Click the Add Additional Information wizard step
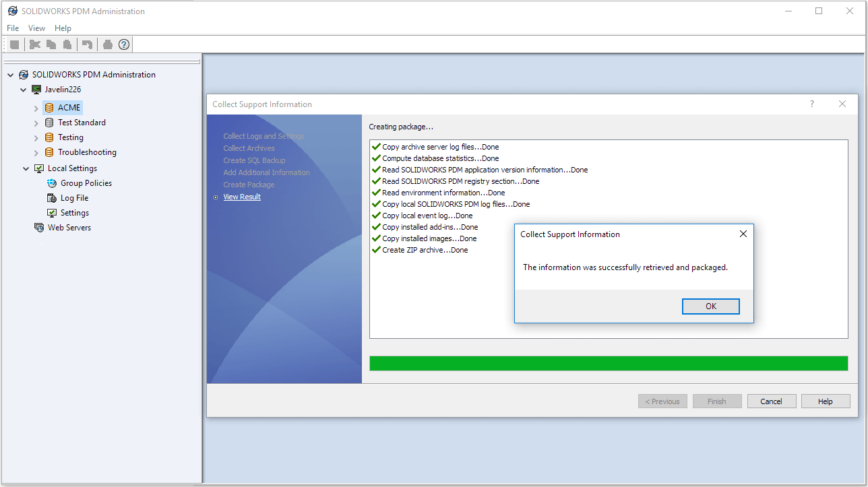The width and height of the screenshot is (868, 487). pyautogui.click(x=266, y=172)
